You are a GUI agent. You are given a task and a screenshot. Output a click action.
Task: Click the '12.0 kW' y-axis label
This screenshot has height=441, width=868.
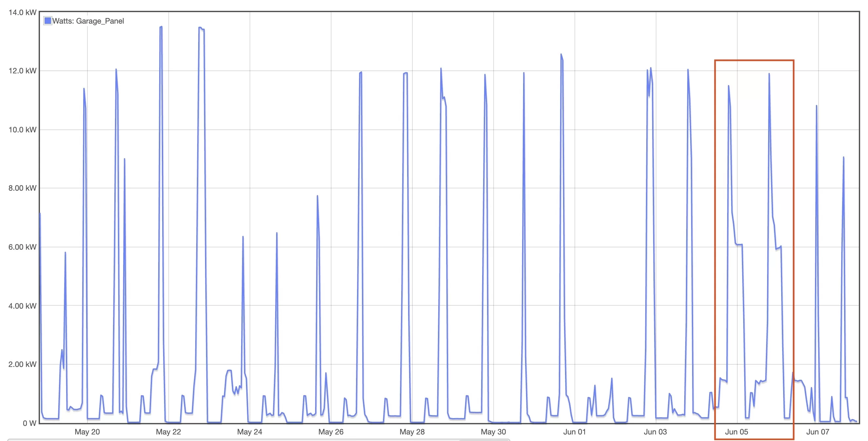pos(22,71)
